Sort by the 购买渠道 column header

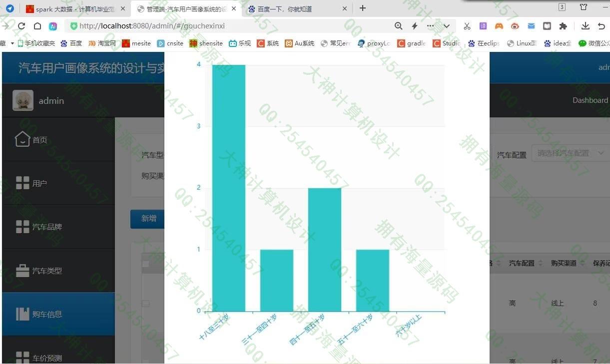click(568, 263)
